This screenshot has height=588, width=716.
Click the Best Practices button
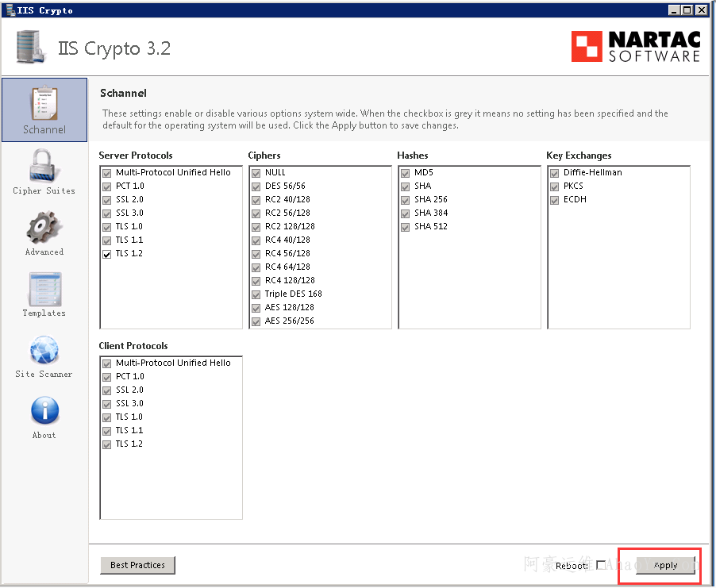(137, 565)
